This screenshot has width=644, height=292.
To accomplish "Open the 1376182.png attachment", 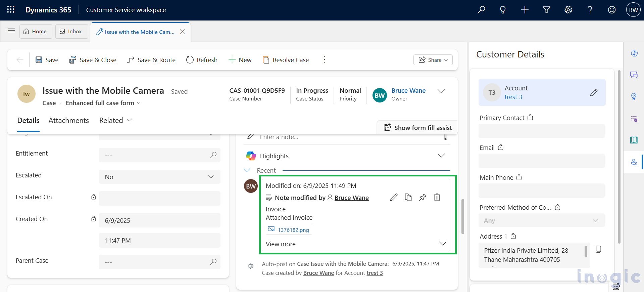I will (x=289, y=230).
